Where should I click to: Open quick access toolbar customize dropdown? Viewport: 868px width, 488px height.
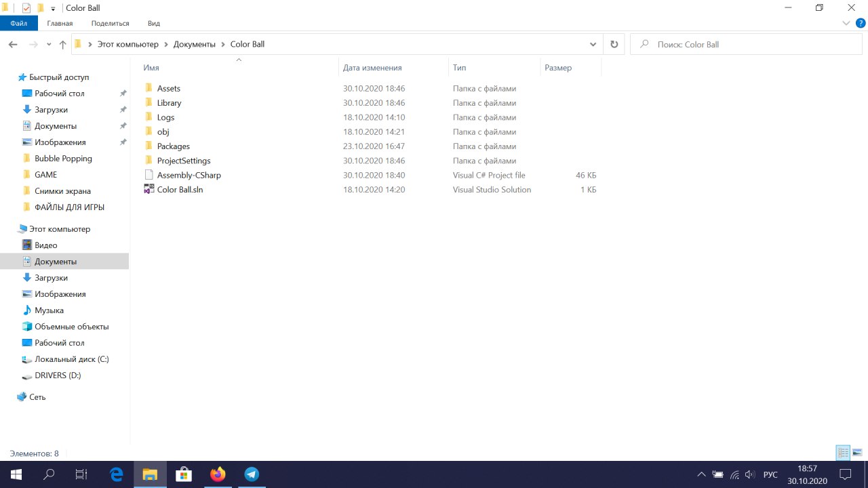tap(54, 9)
